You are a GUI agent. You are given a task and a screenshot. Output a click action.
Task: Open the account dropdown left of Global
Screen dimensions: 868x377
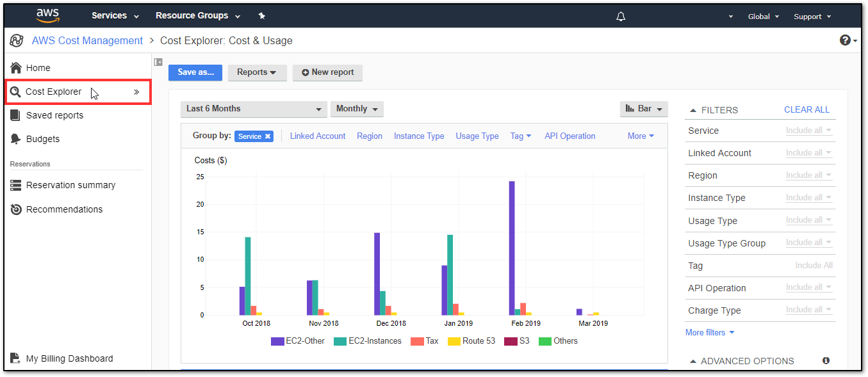pyautogui.click(x=731, y=17)
